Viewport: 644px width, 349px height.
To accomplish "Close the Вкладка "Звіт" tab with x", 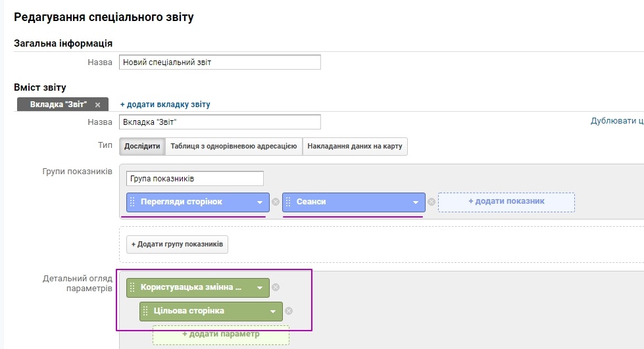I will pos(97,105).
